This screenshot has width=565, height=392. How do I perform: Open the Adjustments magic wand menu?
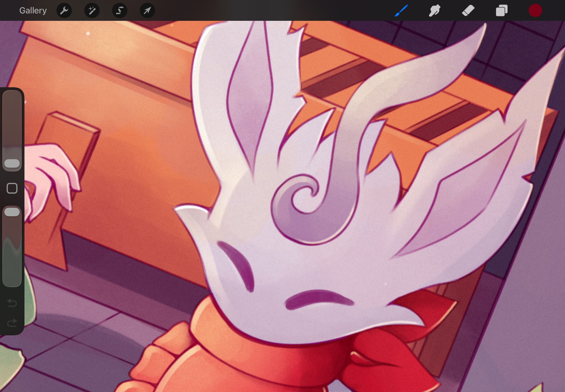point(92,11)
